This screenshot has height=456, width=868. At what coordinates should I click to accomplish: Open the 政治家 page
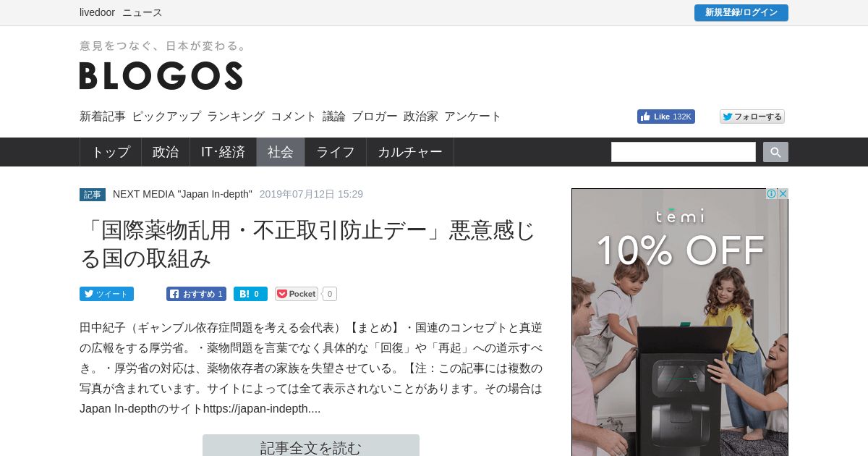pos(421,116)
